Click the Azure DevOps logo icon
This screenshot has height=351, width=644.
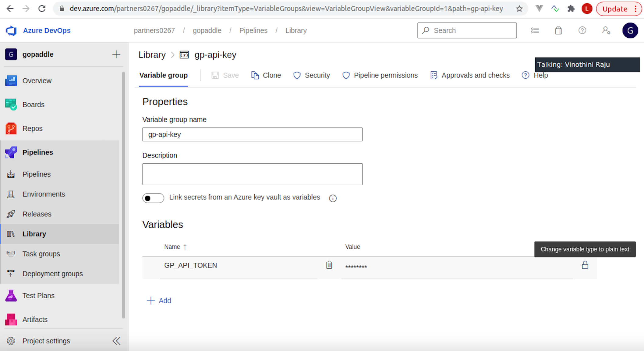[11, 30]
